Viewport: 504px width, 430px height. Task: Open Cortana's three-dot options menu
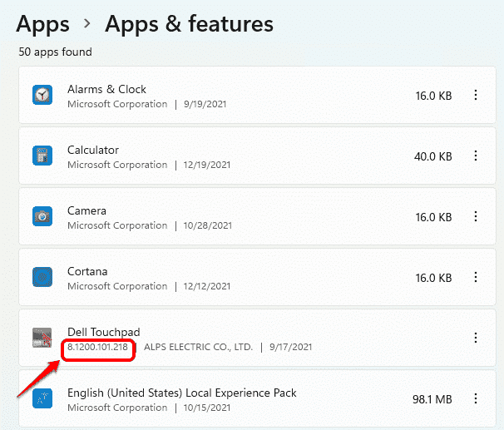click(x=476, y=278)
